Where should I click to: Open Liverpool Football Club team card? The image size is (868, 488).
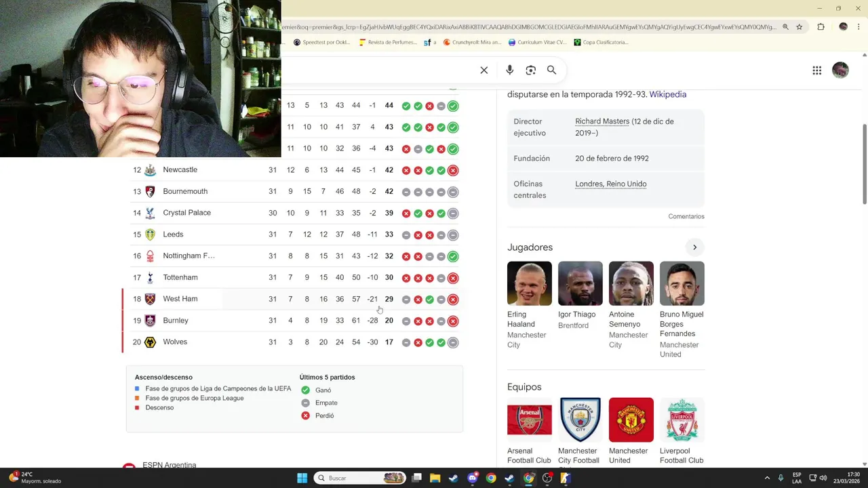tap(682, 431)
